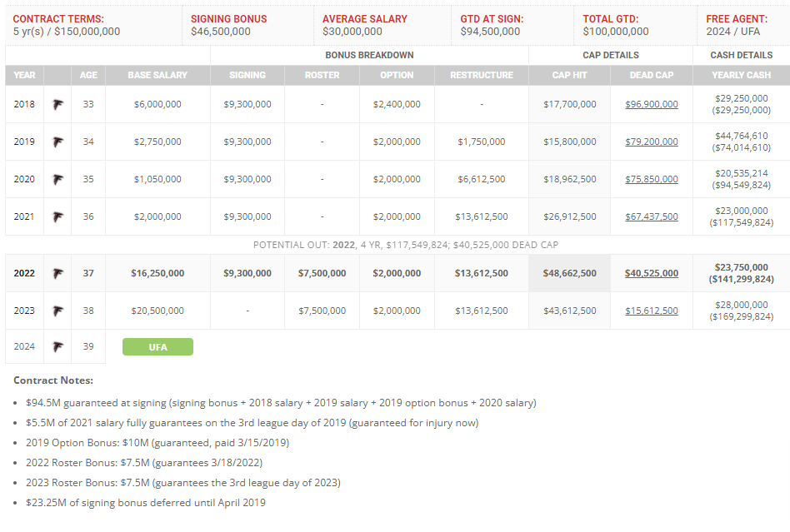Image resolution: width=790 pixels, height=532 pixels.
Task: Open the $79,200,000 dead cap link
Action: [652, 142]
